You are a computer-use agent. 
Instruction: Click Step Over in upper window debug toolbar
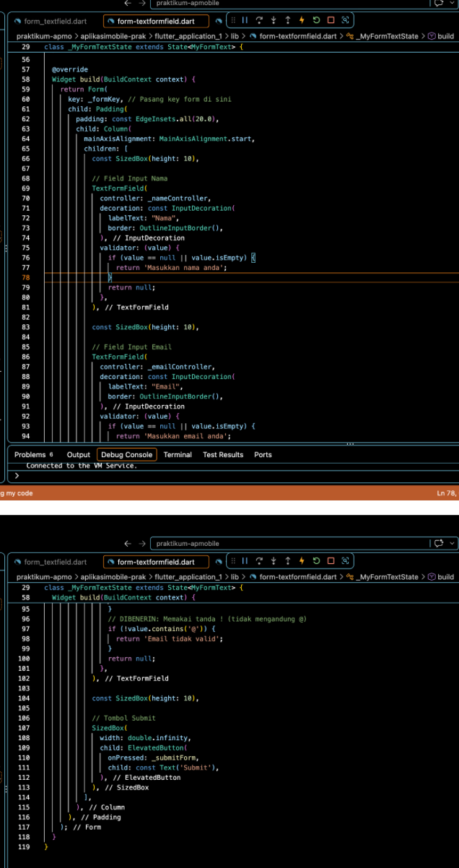click(x=258, y=20)
